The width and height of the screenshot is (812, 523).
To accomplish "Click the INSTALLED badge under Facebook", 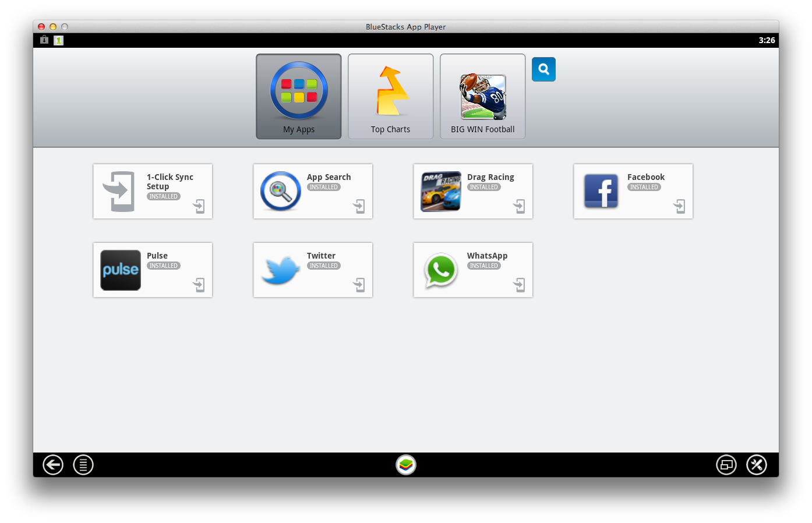I will [644, 187].
